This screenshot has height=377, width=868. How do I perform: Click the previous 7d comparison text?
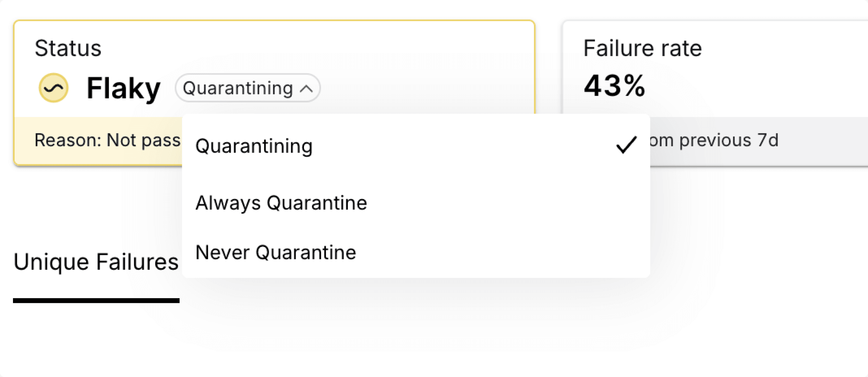pos(714,140)
